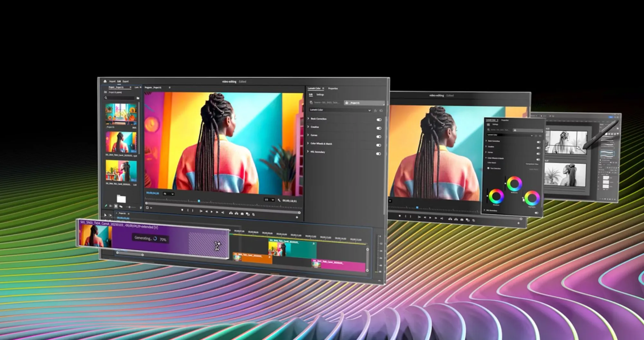This screenshot has height=340, width=644.
Task: Switch Project panel to icon view
Action: click(116, 206)
